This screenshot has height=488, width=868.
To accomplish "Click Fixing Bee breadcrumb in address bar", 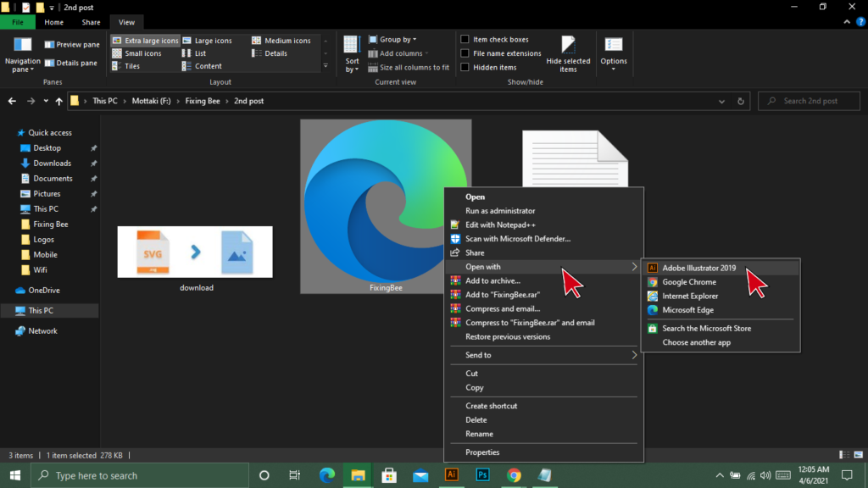I will click(203, 102).
